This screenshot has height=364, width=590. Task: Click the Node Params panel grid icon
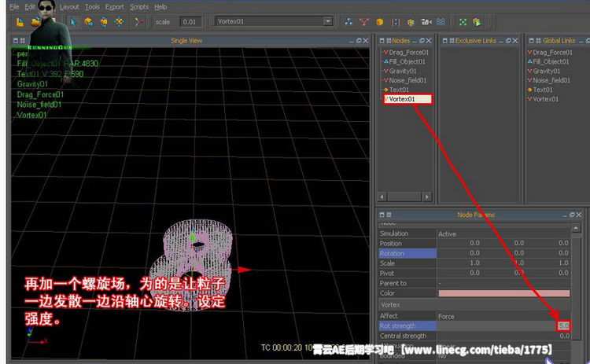389,215
